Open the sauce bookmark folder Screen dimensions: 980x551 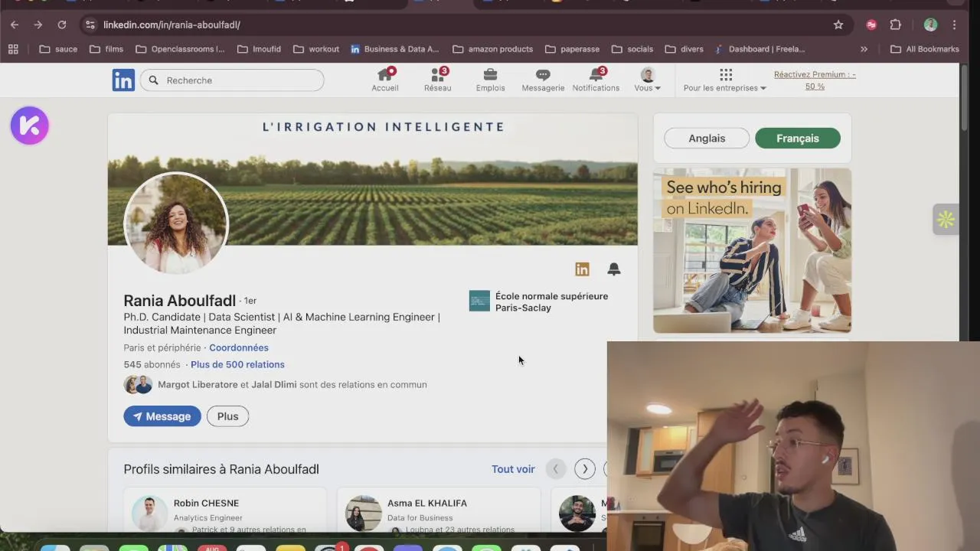[x=58, y=49]
